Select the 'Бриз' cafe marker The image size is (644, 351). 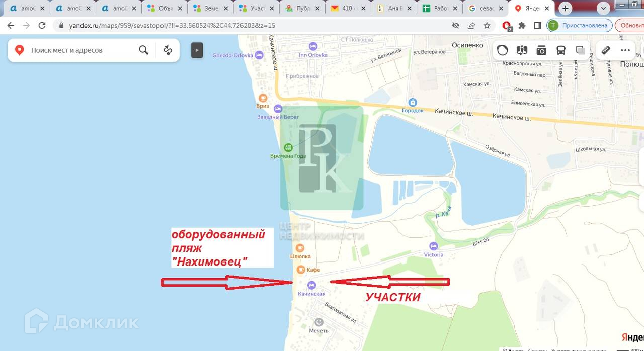(x=263, y=98)
